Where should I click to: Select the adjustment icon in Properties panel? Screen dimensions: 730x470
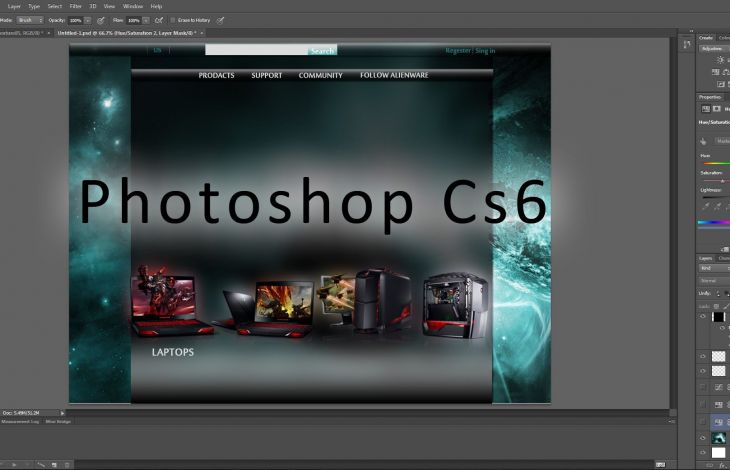pyautogui.click(x=706, y=109)
